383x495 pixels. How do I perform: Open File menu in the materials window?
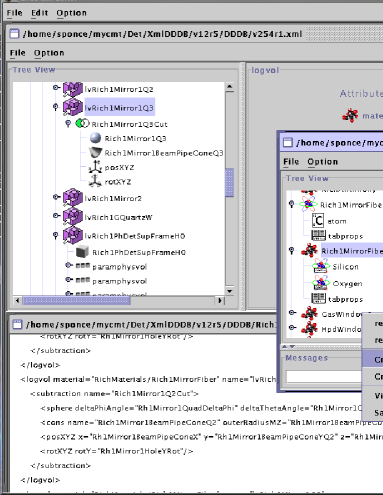tap(291, 162)
